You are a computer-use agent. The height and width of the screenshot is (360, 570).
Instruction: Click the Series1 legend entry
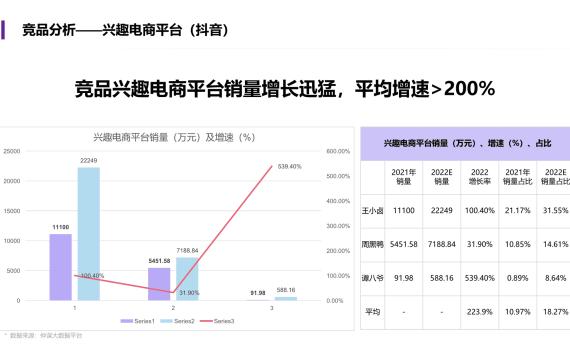(137, 321)
